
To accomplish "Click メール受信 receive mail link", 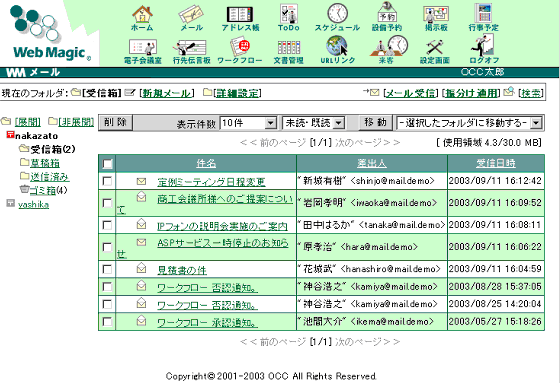I will tap(411, 93).
